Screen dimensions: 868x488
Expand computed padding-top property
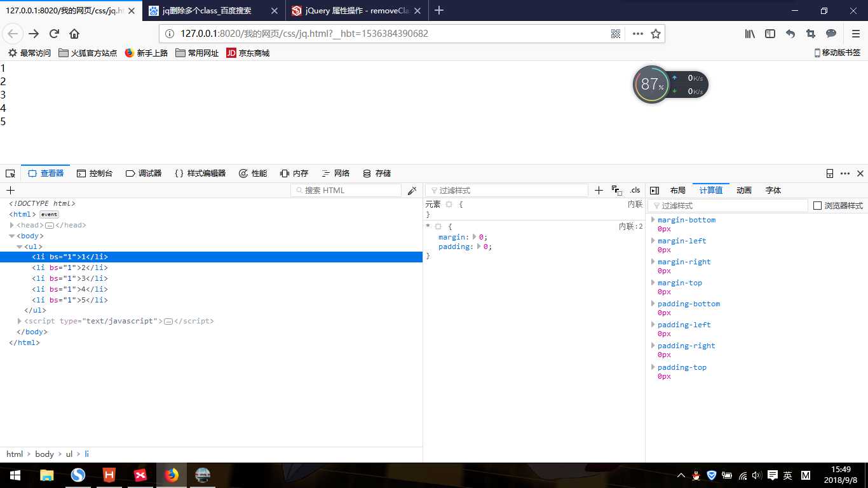pyautogui.click(x=653, y=367)
